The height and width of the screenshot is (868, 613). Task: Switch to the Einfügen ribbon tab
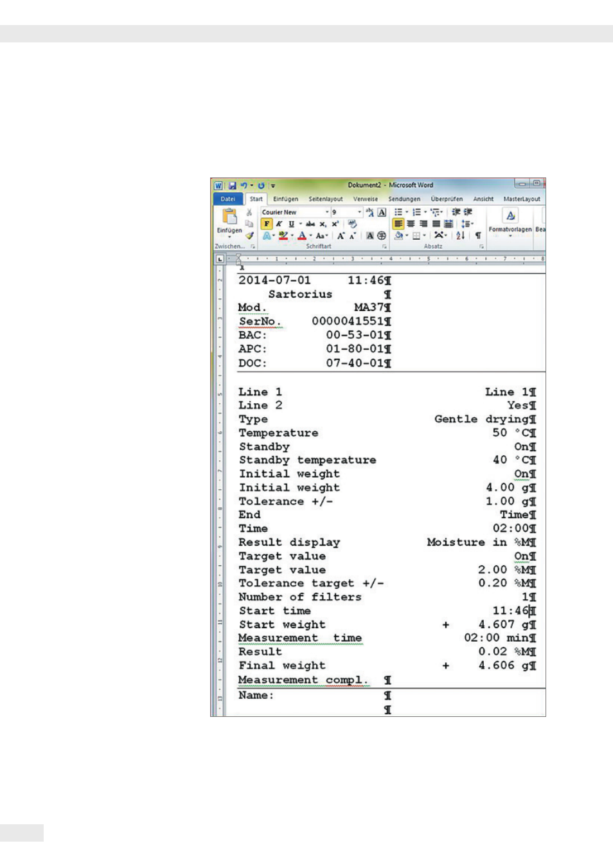[285, 199]
